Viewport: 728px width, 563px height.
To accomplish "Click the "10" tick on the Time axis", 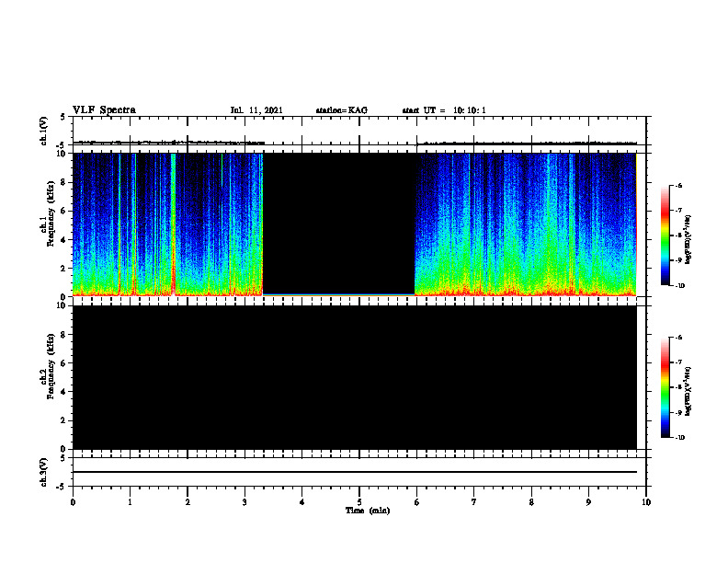I will 646,502.
